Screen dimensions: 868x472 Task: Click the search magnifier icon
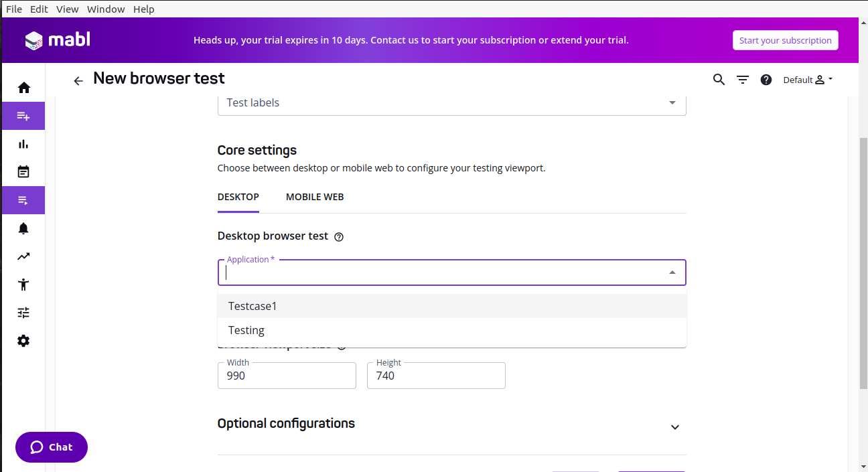point(719,80)
